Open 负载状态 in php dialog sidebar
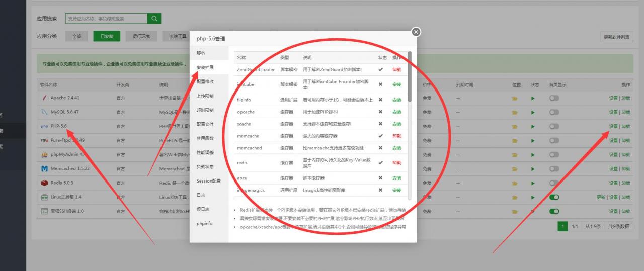Viewport: 644px width, 271px height. pos(209,166)
